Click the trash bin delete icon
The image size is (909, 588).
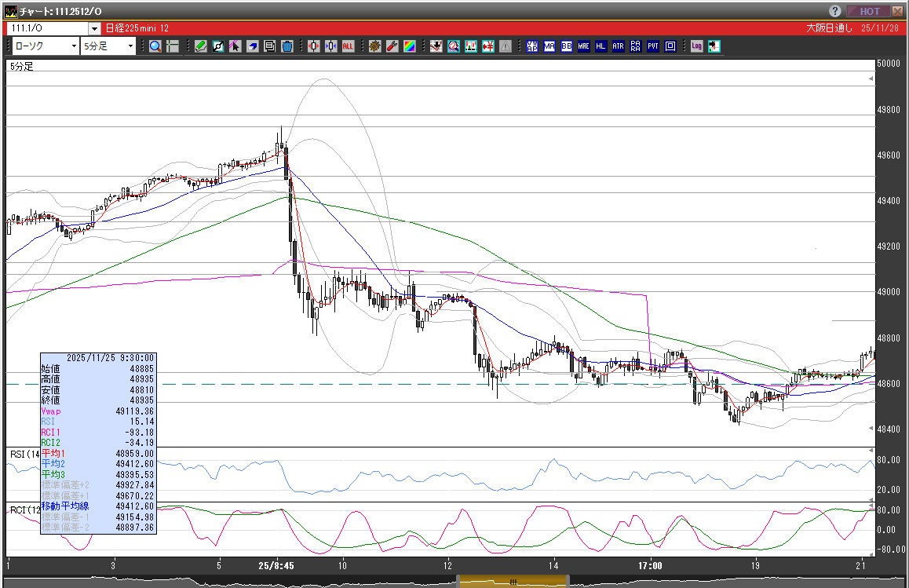[x=287, y=46]
